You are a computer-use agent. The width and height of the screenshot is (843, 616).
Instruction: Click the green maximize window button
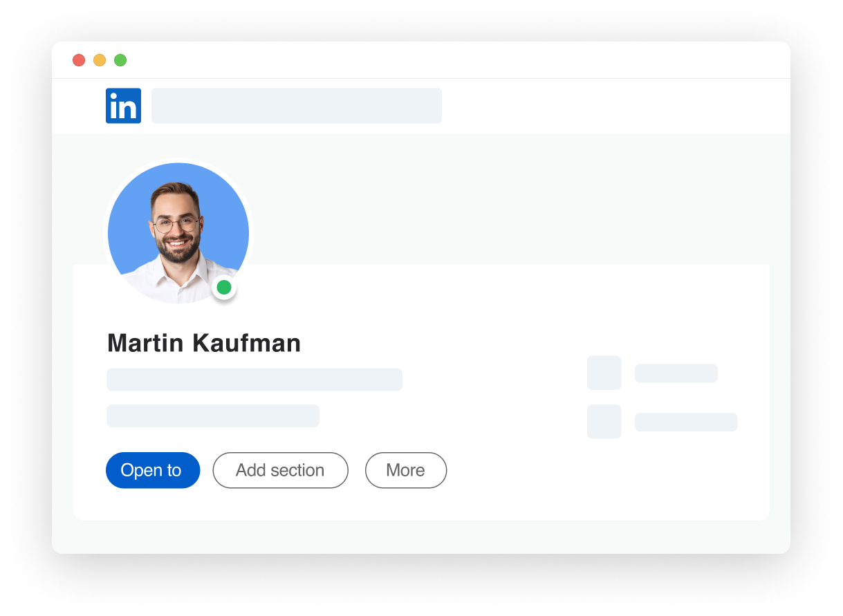[x=120, y=60]
